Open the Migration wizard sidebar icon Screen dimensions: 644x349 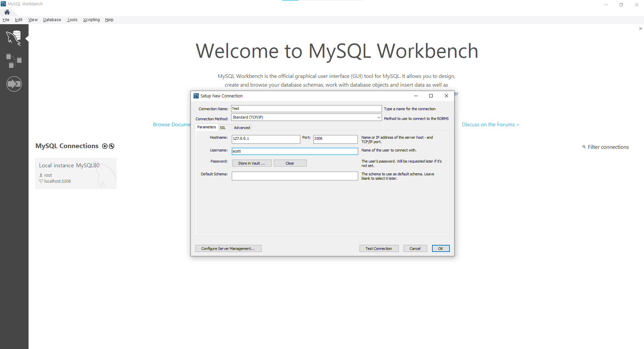(x=14, y=84)
